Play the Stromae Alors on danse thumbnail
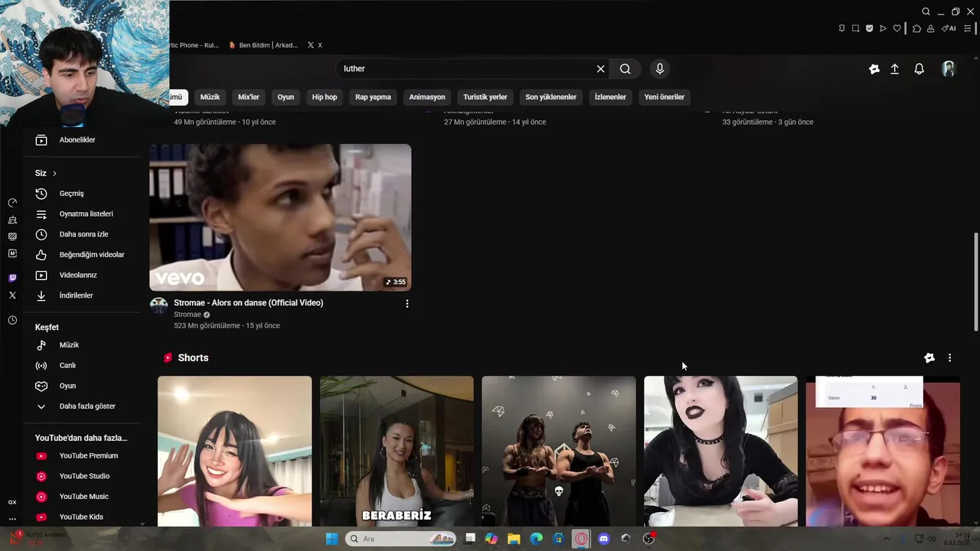The image size is (980, 551). [x=280, y=217]
